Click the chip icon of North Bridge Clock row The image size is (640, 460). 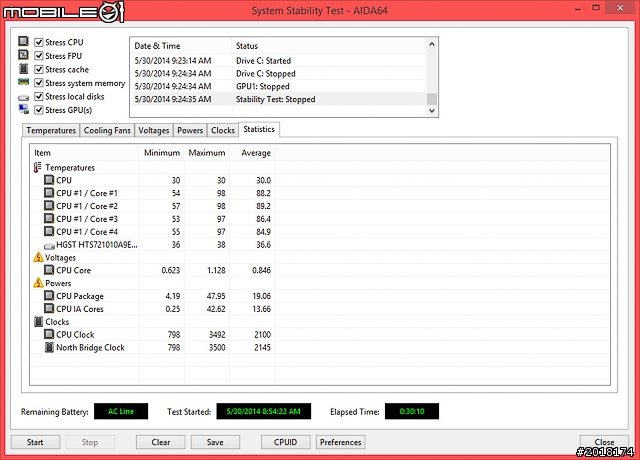pos(49,347)
